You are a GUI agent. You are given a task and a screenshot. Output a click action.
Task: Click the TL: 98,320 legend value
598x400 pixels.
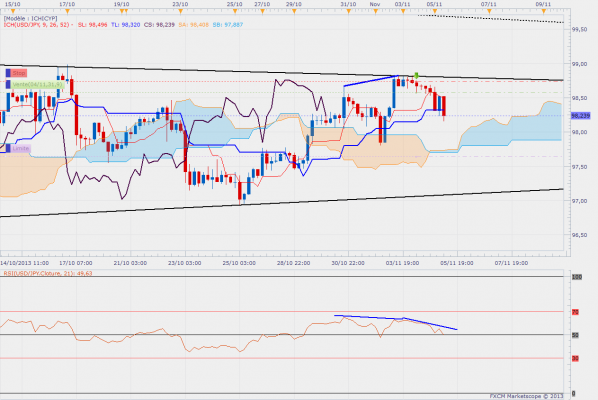125,25
